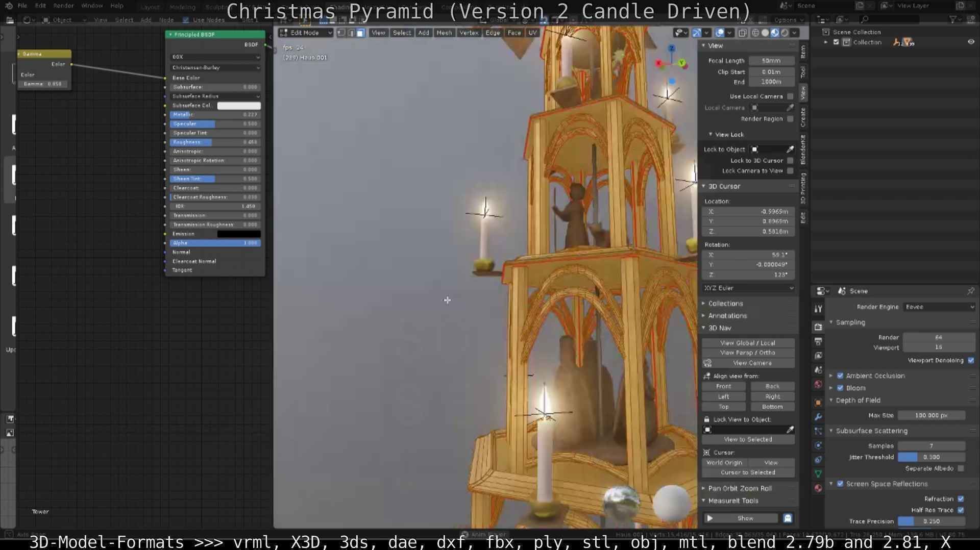The height and width of the screenshot is (550, 980).
Task: Enable Use Local Camera checkbox
Action: (x=790, y=96)
